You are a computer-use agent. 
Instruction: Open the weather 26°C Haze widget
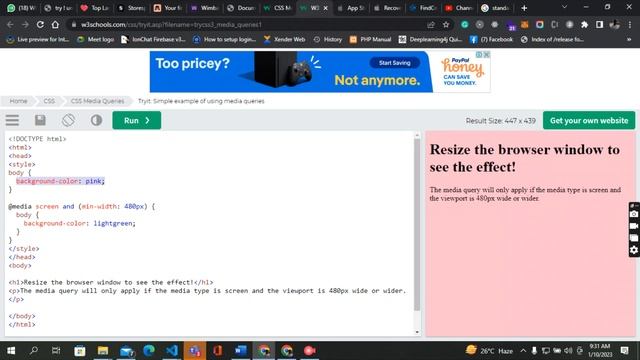tap(489, 351)
